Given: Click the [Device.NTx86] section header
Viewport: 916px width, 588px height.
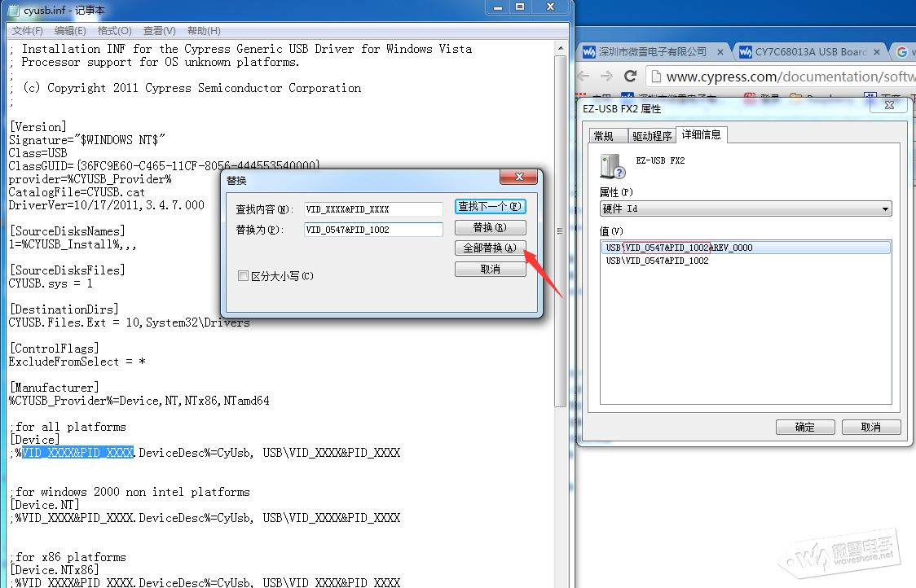Looking at the screenshot, I should tap(55, 570).
